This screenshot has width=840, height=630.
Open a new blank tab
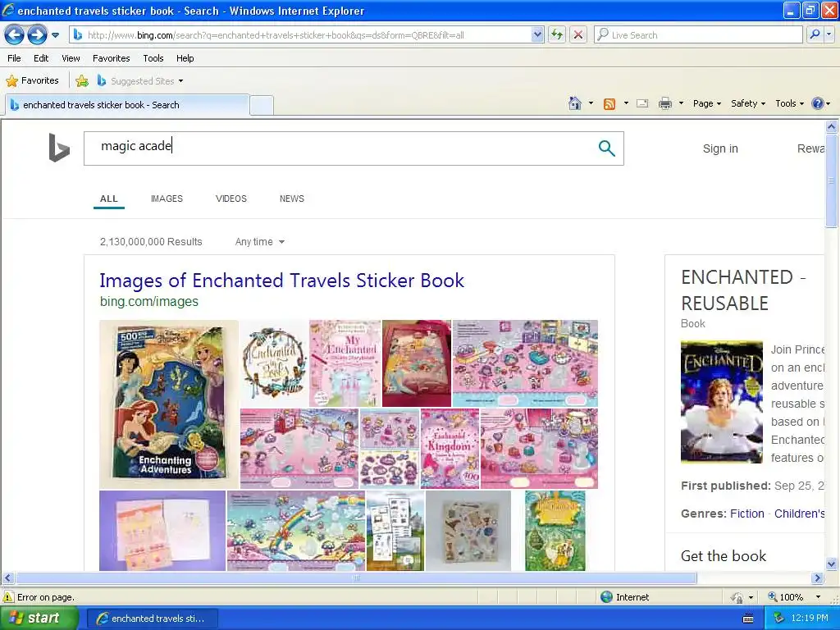coord(262,105)
